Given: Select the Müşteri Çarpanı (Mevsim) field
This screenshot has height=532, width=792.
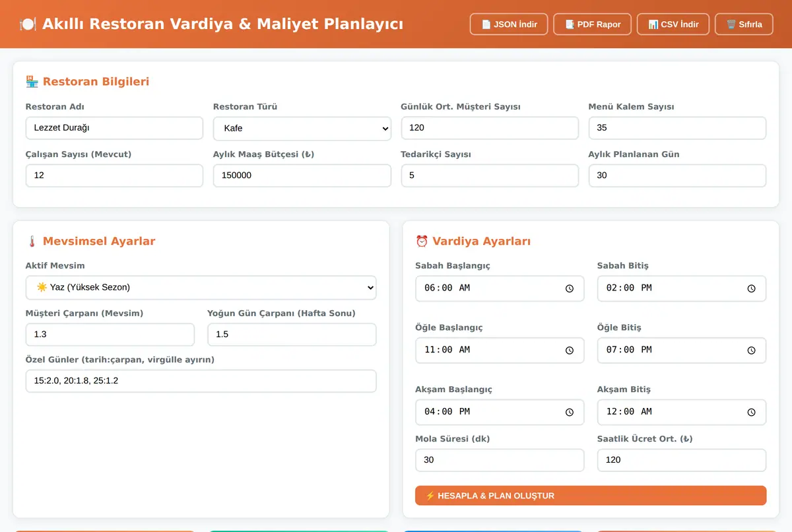Looking at the screenshot, I should [110, 335].
